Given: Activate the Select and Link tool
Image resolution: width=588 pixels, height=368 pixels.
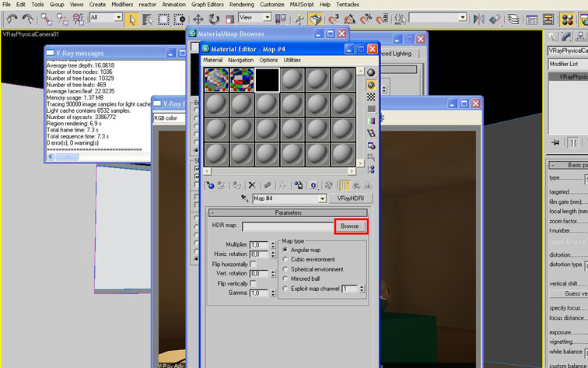Looking at the screenshot, I should [47, 19].
